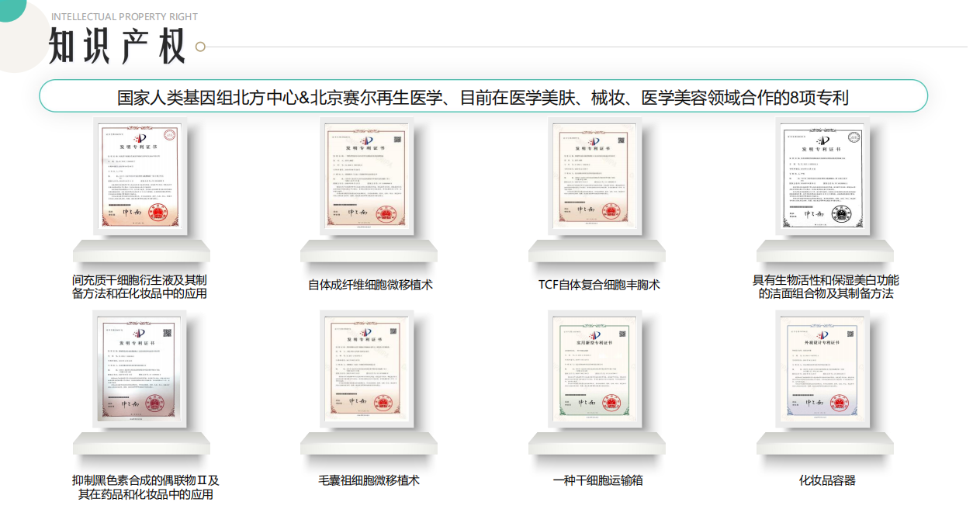Screen dimensions: 980x516
Task: Select the INTELLECTUAL PROPERTY RIGHT heading
Action: (124, 16)
